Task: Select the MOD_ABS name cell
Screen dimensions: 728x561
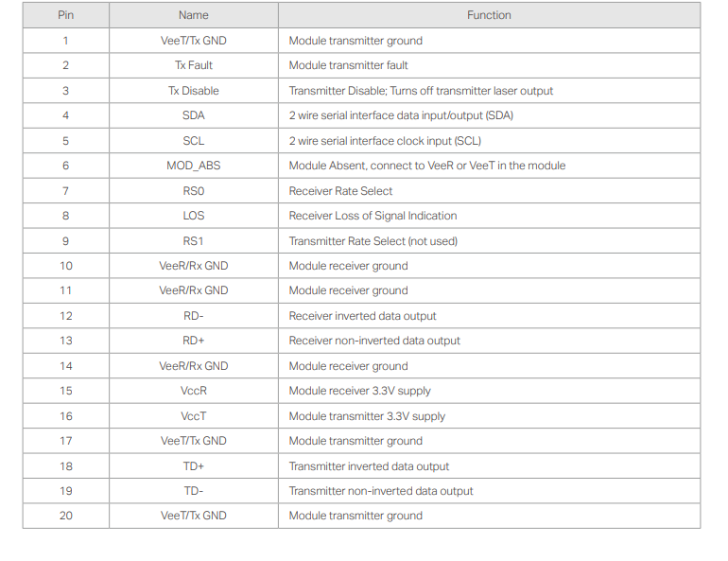Action: click(193, 166)
